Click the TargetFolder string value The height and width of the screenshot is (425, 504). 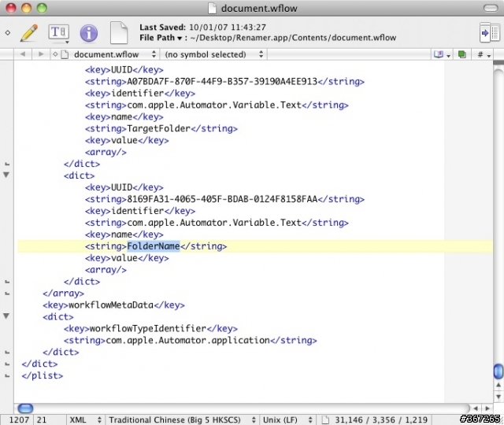159,128
